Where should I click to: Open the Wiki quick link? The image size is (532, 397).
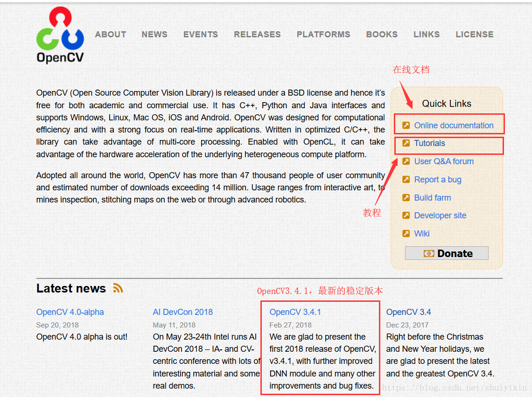point(422,233)
